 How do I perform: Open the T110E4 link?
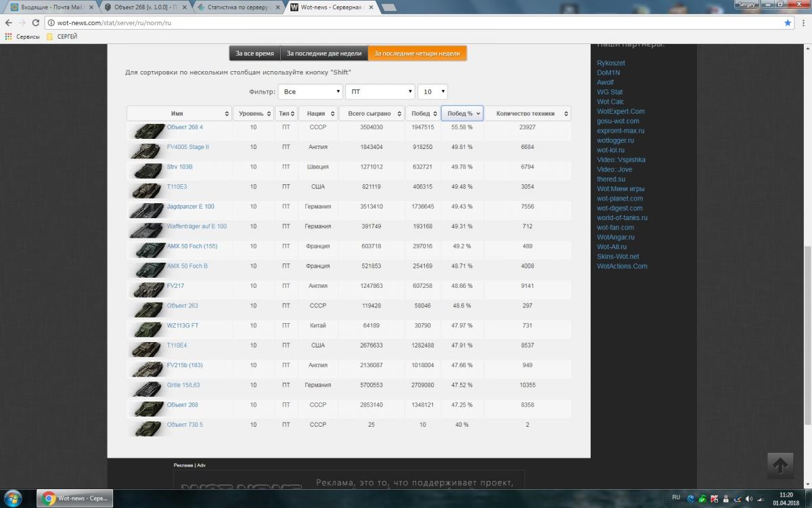click(177, 345)
